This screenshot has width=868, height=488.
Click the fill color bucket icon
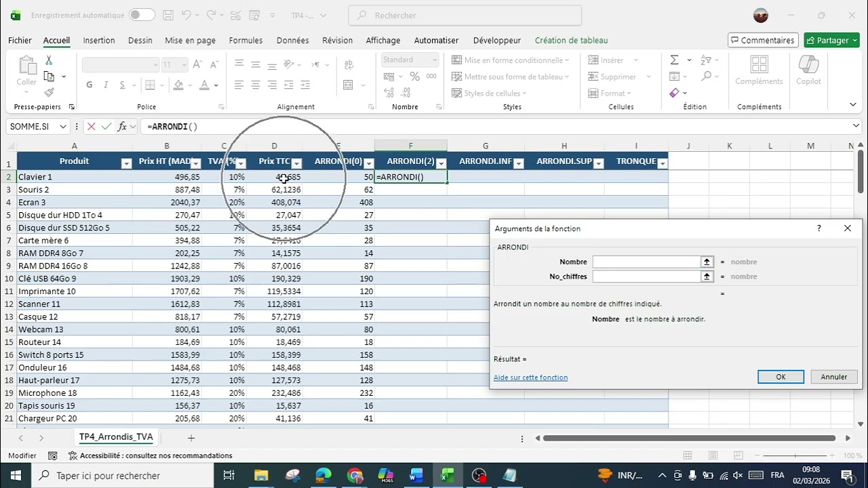[178, 85]
